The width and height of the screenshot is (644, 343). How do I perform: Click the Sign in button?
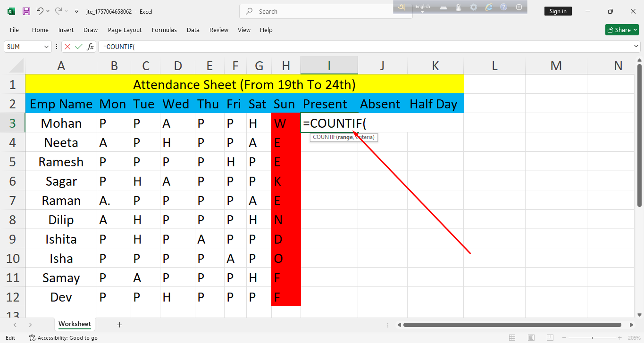[x=558, y=11]
